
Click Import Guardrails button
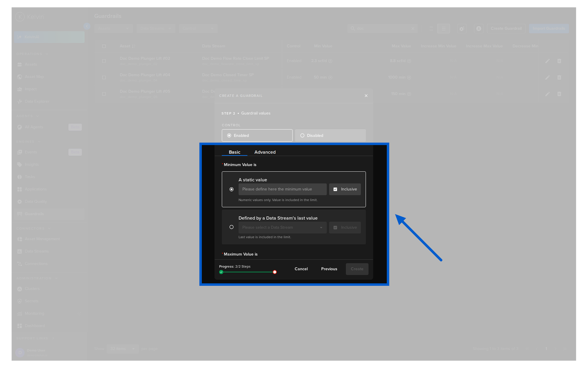549,29
